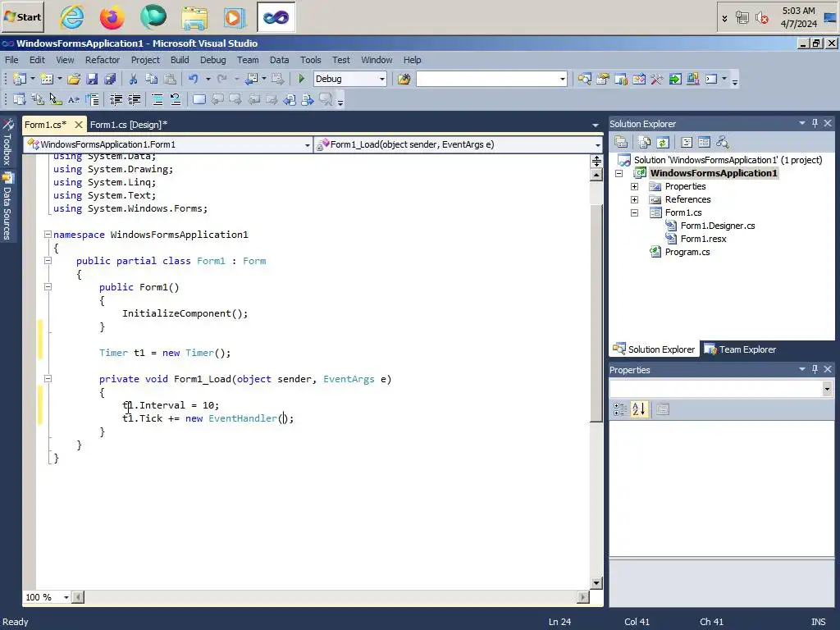Click the Add New Item icon

coord(47,80)
